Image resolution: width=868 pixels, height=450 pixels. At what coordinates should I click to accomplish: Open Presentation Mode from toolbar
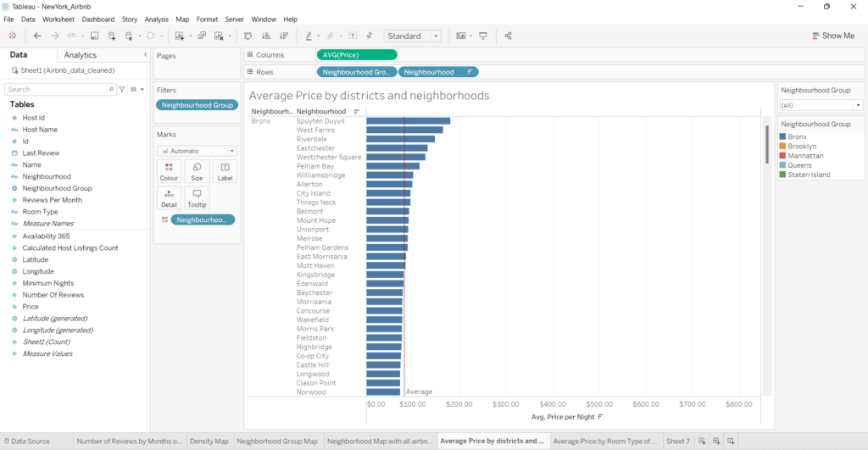click(x=483, y=36)
